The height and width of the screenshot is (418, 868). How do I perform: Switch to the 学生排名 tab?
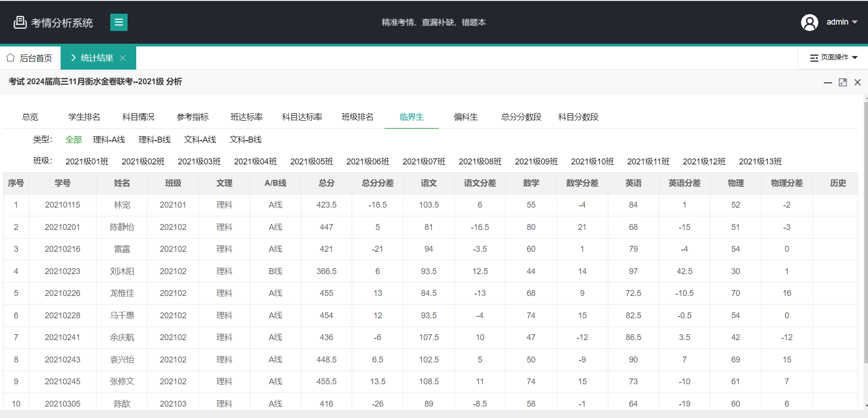(84, 117)
